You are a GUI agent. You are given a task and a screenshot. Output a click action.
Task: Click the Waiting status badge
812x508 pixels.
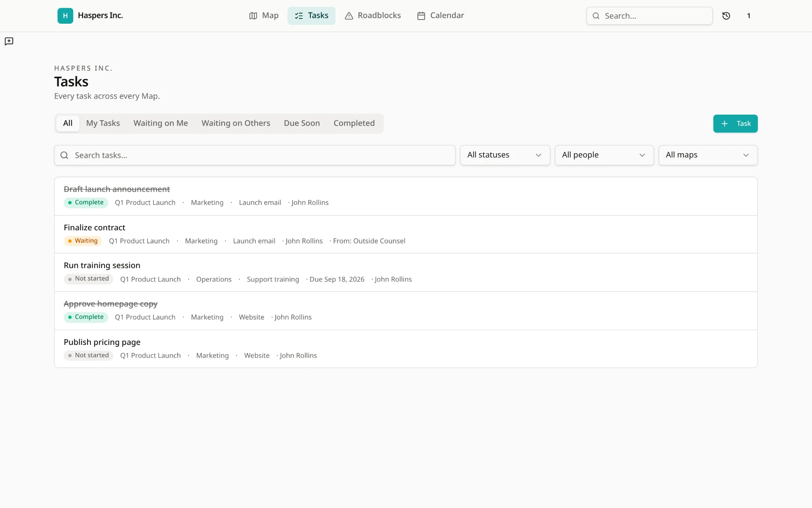tap(83, 241)
